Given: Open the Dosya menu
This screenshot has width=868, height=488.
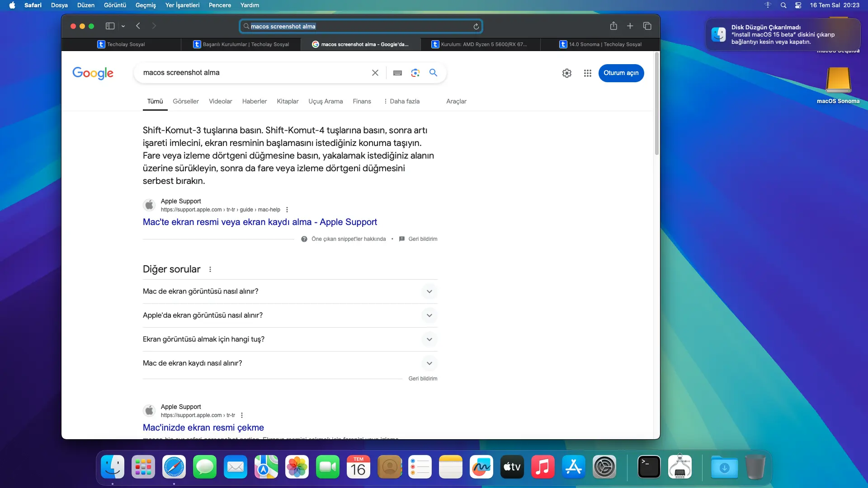Looking at the screenshot, I should tap(59, 5).
